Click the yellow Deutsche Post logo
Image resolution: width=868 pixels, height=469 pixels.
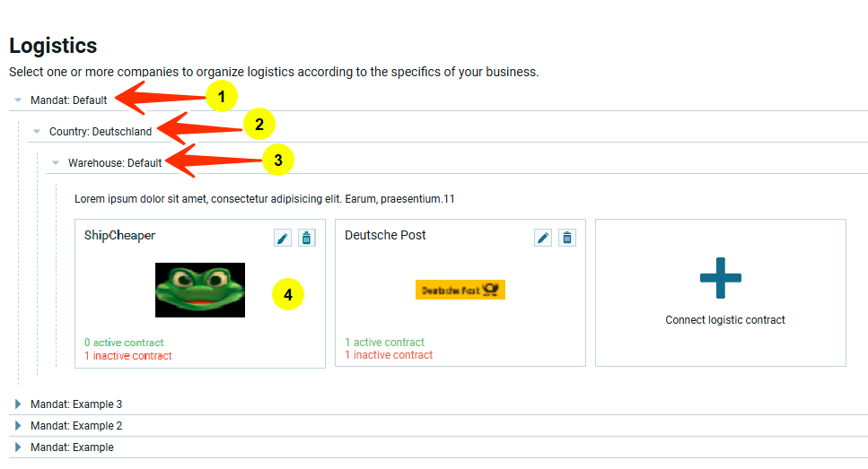(460, 290)
